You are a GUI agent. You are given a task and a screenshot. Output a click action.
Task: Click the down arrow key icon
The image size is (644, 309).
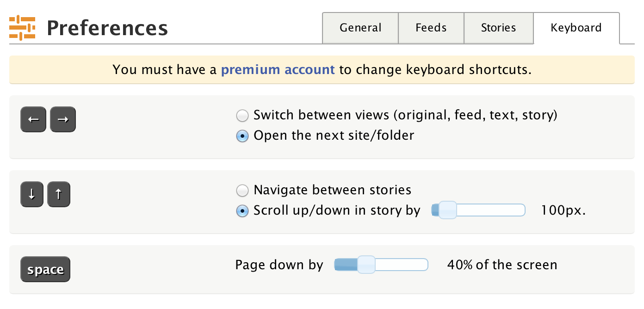(x=31, y=194)
